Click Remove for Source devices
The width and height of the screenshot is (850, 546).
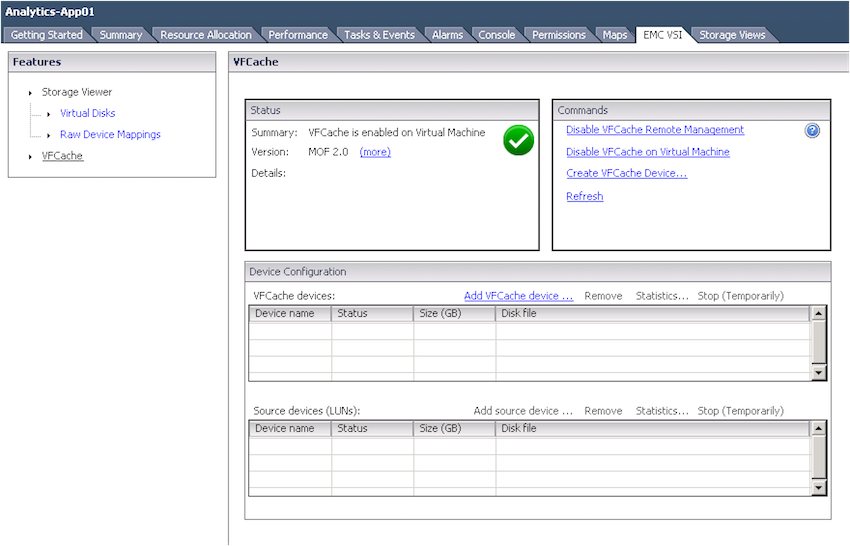(x=603, y=411)
